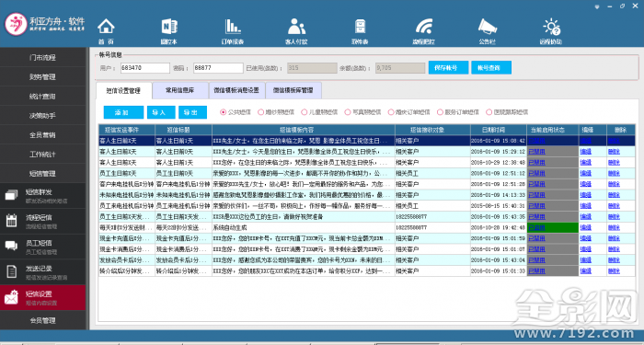Screen dimensions: 644x345
Task: Switch to the 短信设置管理 tab
Action: [x=123, y=91]
